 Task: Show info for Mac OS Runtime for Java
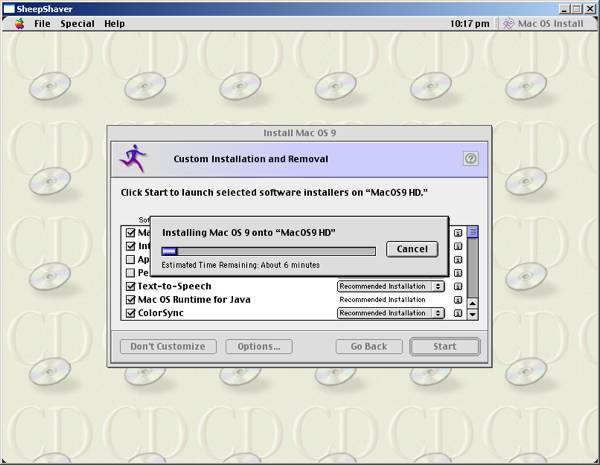coord(458,299)
